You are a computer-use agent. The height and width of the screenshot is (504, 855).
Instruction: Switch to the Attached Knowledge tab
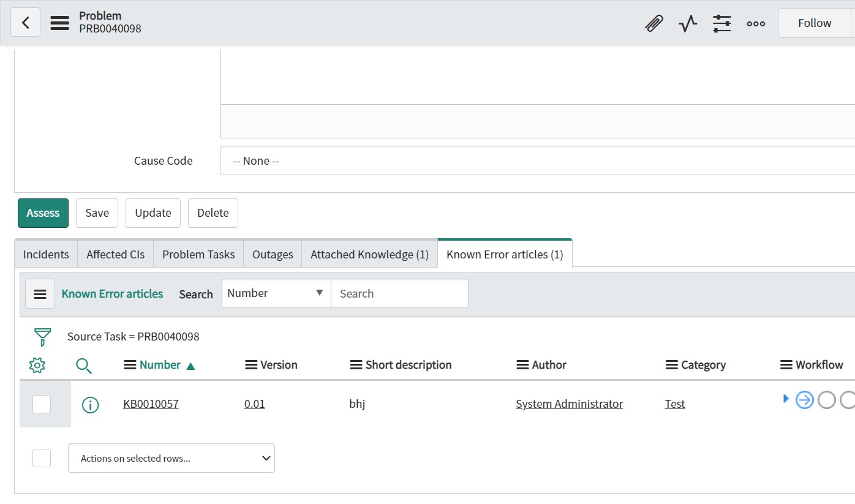click(x=369, y=254)
